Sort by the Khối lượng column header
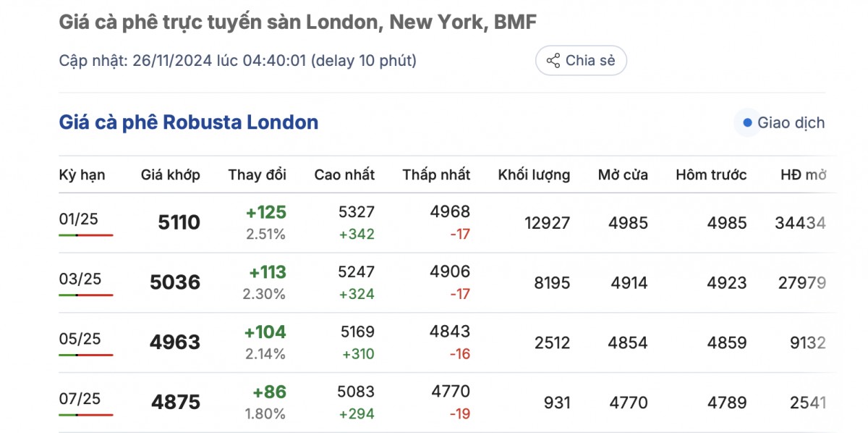 (x=534, y=175)
